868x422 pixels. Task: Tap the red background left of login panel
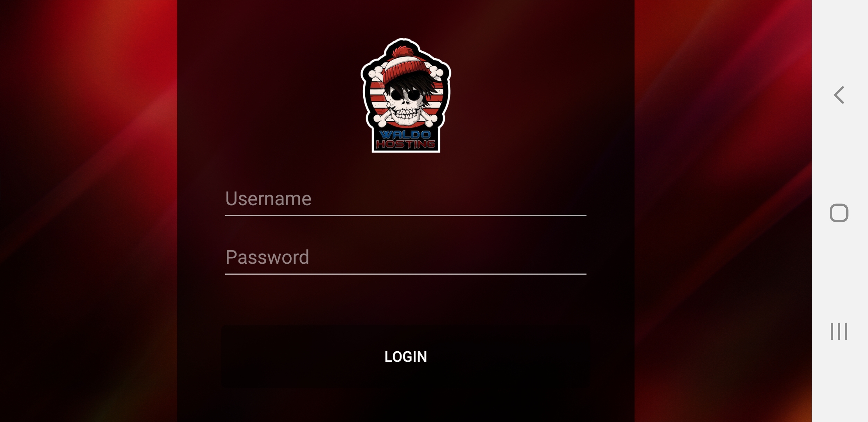[88, 211]
